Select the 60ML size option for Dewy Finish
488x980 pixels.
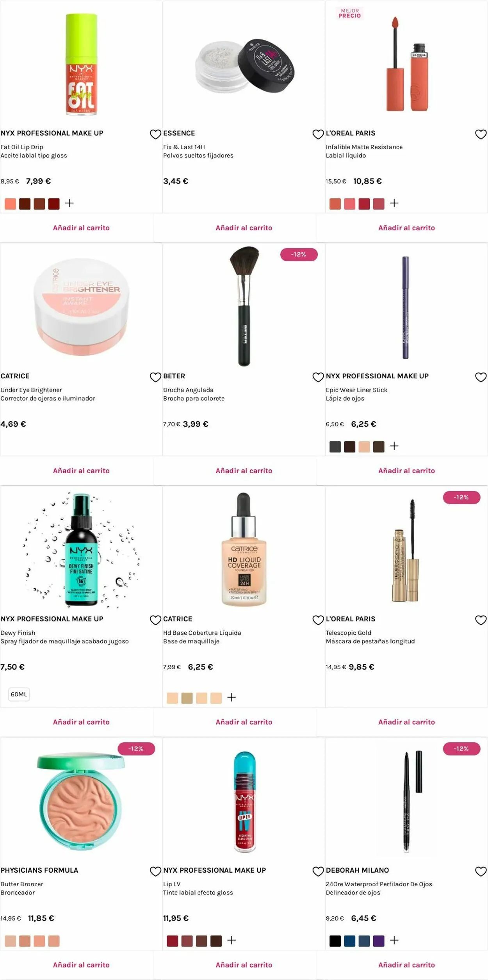tap(19, 694)
